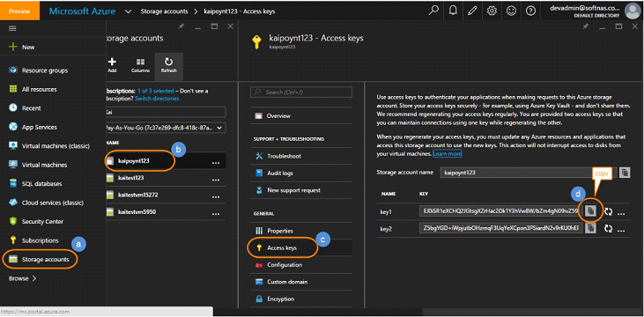Refresh the storage accounts list
The width and height of the screenshot is (644, 317).
tap(169, 65)
